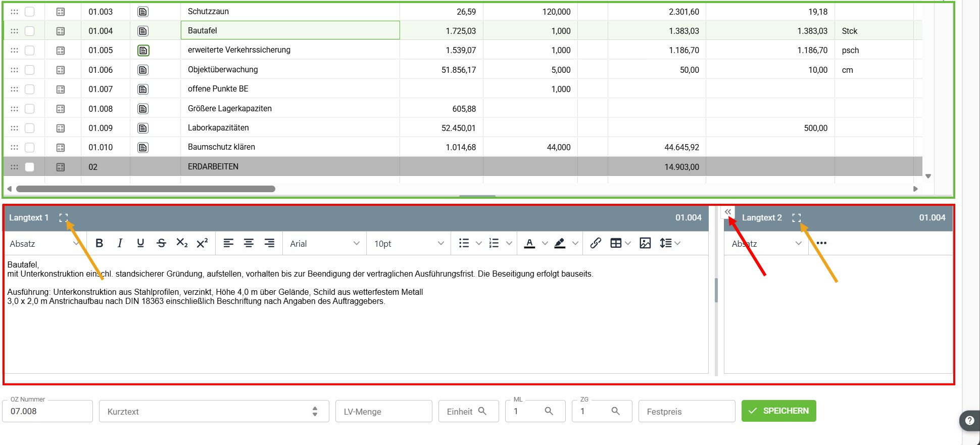
Task: Apply subscript formatting
Action: (182, 243)
